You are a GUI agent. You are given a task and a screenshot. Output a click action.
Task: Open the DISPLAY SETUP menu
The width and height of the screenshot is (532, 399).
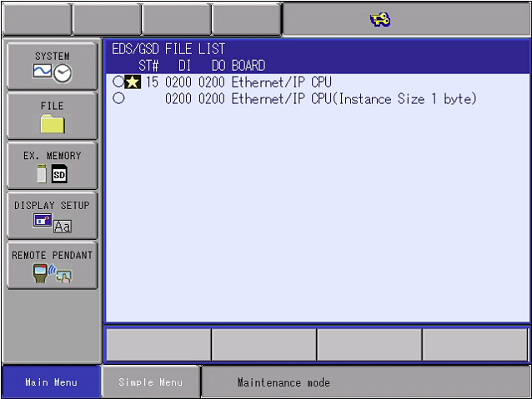coord(53,215)
